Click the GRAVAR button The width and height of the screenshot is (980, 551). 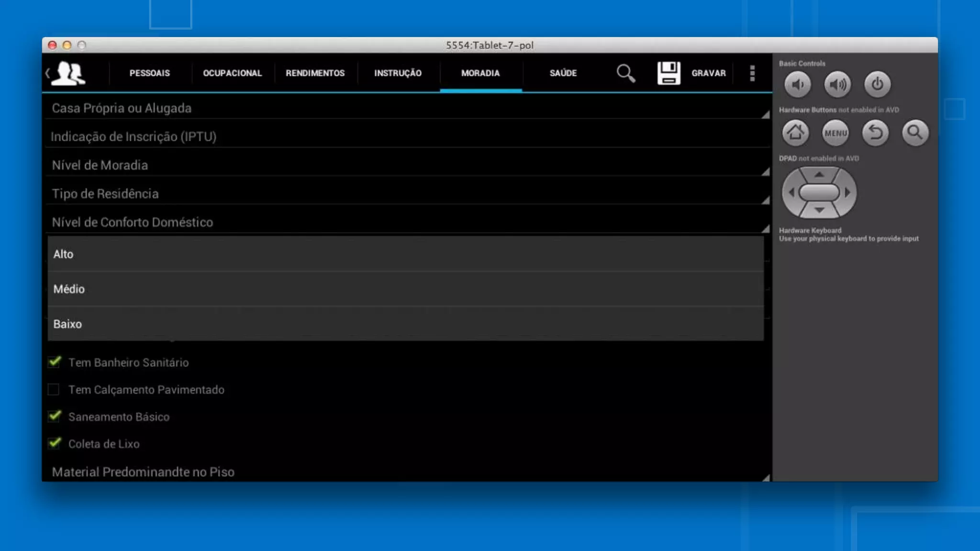click(708, 73)
